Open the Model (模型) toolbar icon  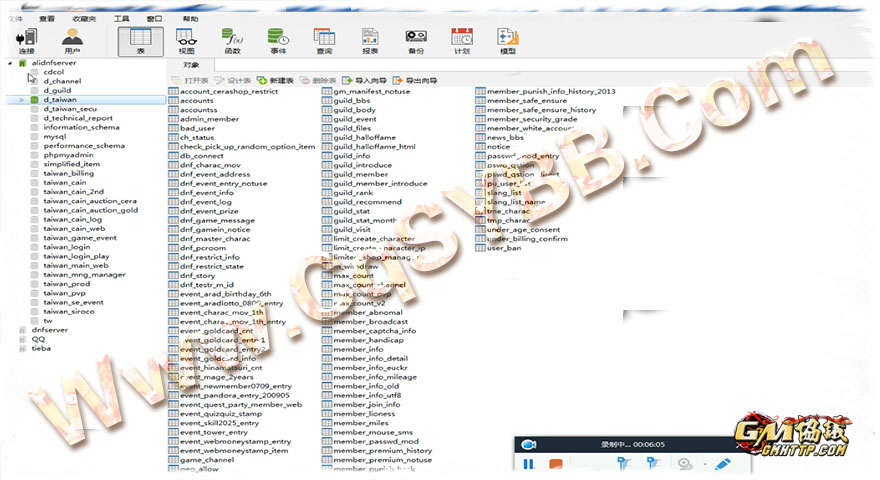click(x=508, y=41)
